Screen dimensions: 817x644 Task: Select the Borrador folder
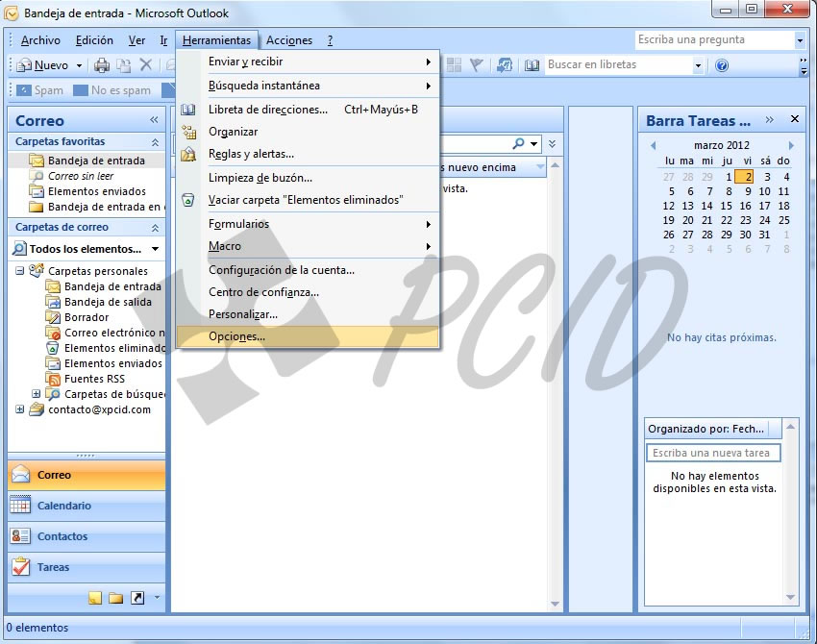(x=87, y=317)
